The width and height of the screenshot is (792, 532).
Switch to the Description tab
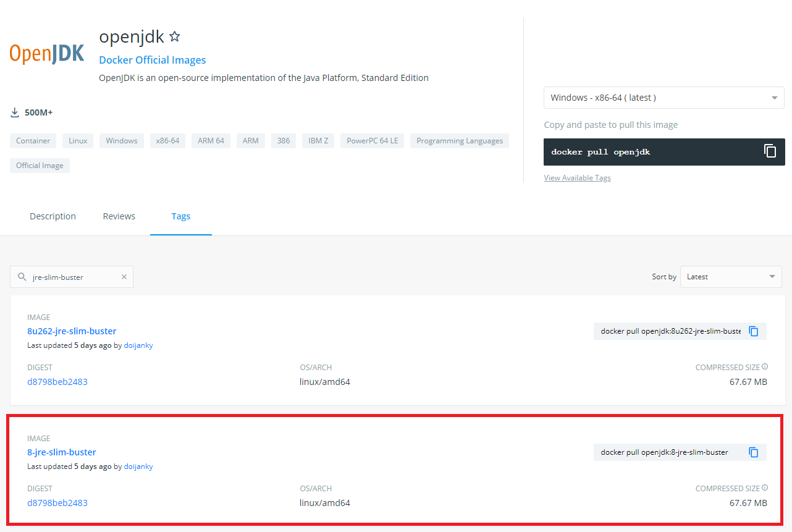[53, 216]
